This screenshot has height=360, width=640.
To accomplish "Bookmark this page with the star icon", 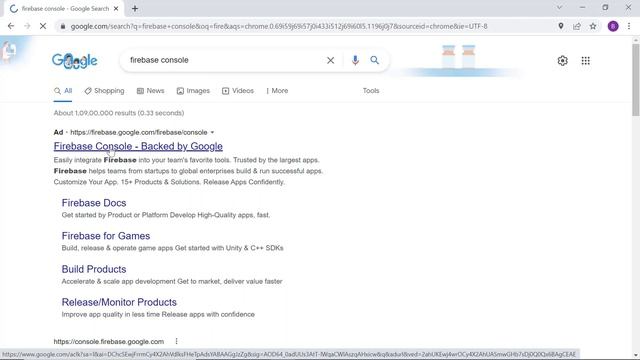I will [x=593, y=26].
